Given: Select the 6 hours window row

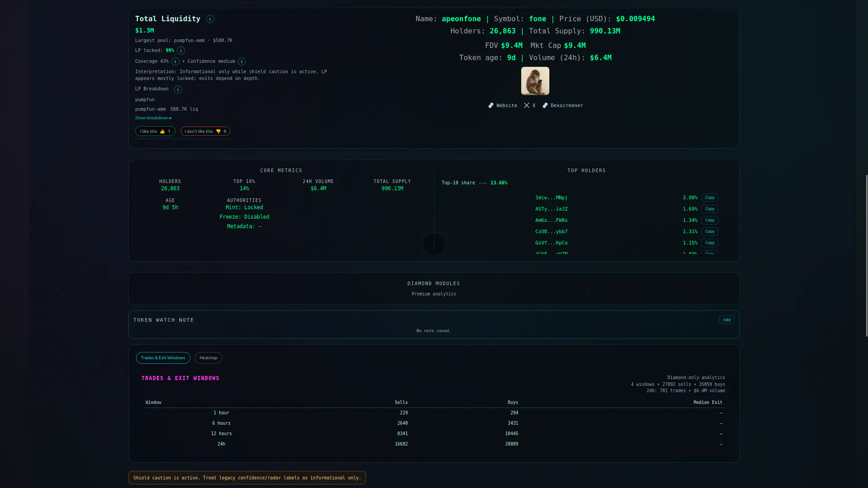Looking at the screenshot, I should pos(434,423).
